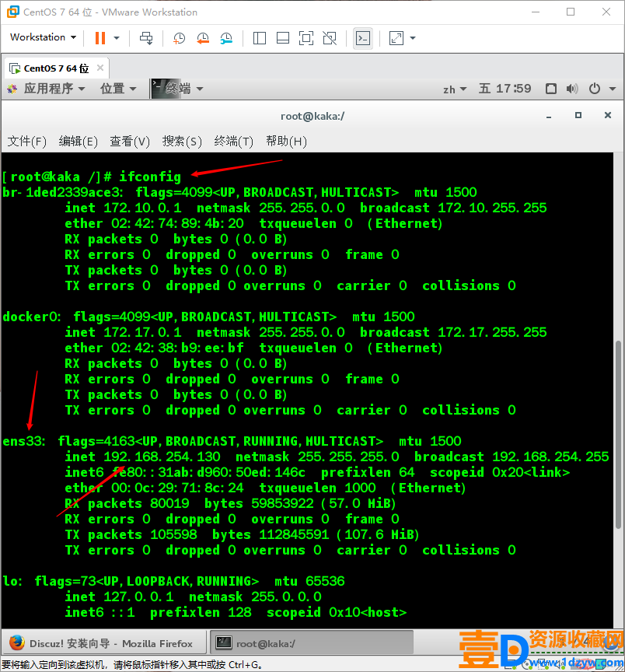
Task: Click the root@kaka:/ taskbar button
Action: coord(312,643)
